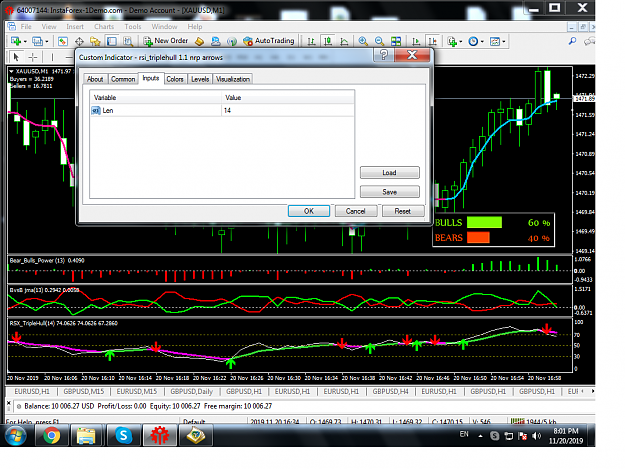The image size is (625, 469).
Task: Click the Load button
Action: pyautogui.click(x=389, y=173)
